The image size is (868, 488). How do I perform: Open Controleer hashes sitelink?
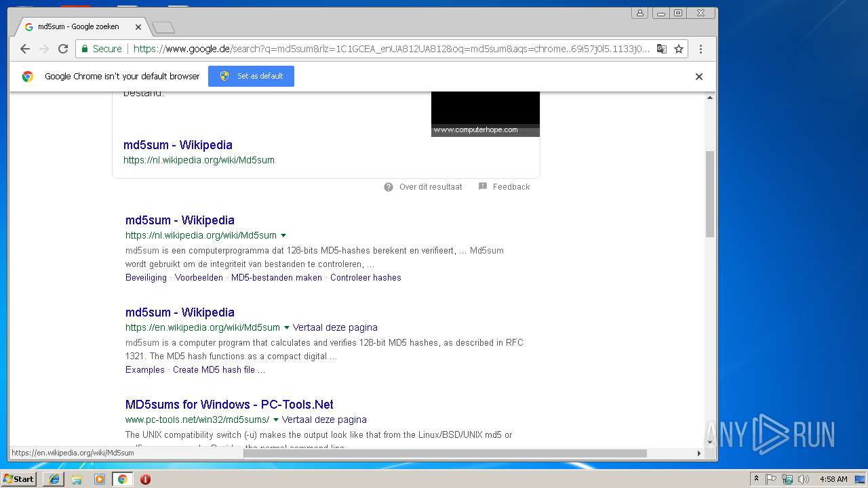[x=366, y=277]
